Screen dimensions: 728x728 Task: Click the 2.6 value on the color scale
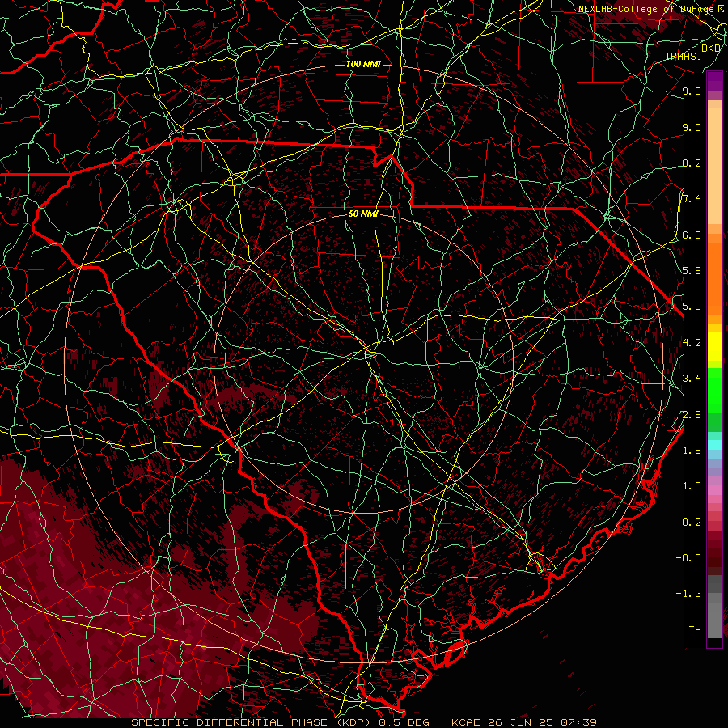pos(692,415)
